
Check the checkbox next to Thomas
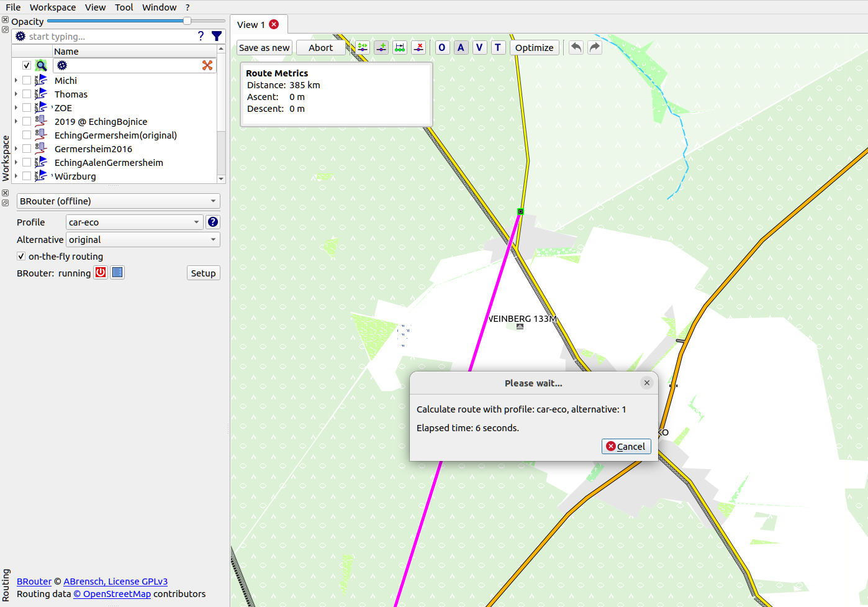click(26, 94)
